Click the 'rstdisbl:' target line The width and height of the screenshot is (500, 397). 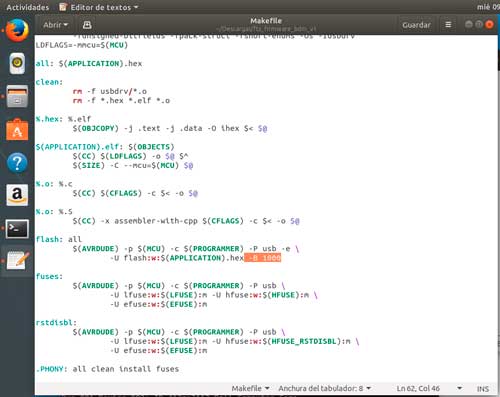point(56,323)
